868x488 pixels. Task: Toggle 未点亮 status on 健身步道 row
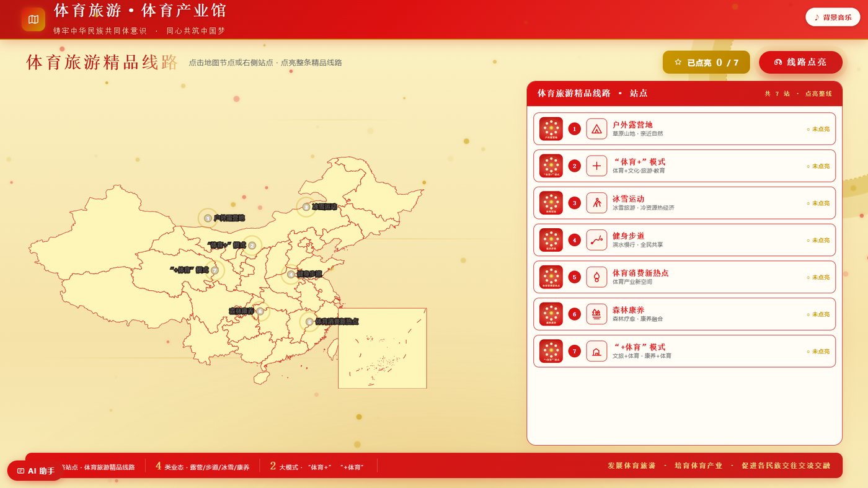818,240
